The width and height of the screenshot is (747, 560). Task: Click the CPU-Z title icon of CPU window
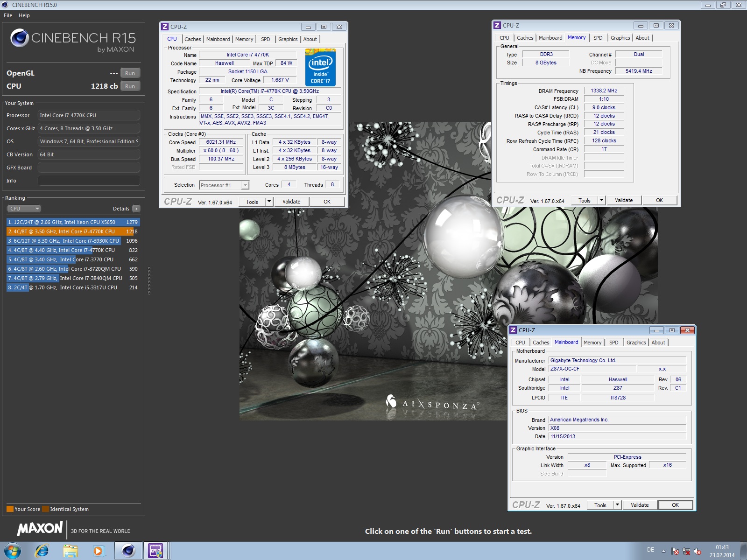pos(165,27)
